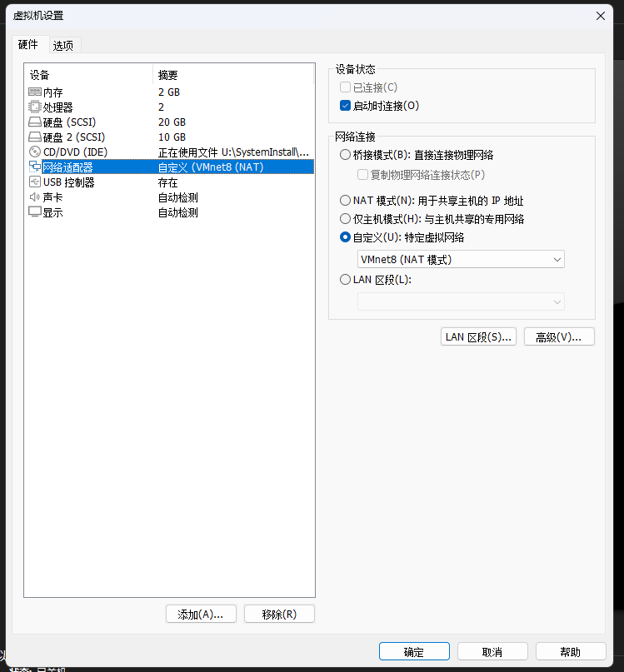Toggle the 已连接(C) checkbox
The width and height of the screenshot is (624, 672).
tap(345, 87)
